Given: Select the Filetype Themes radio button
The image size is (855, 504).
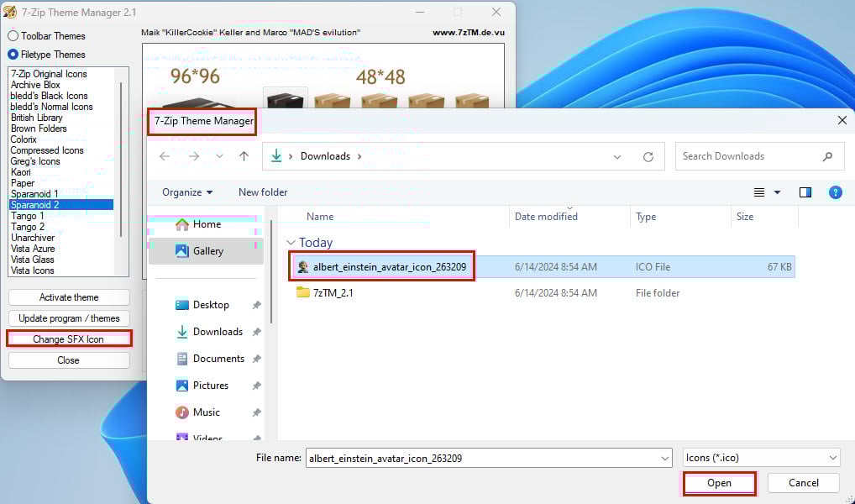Looking at the screenshot, I should (13, 55).
